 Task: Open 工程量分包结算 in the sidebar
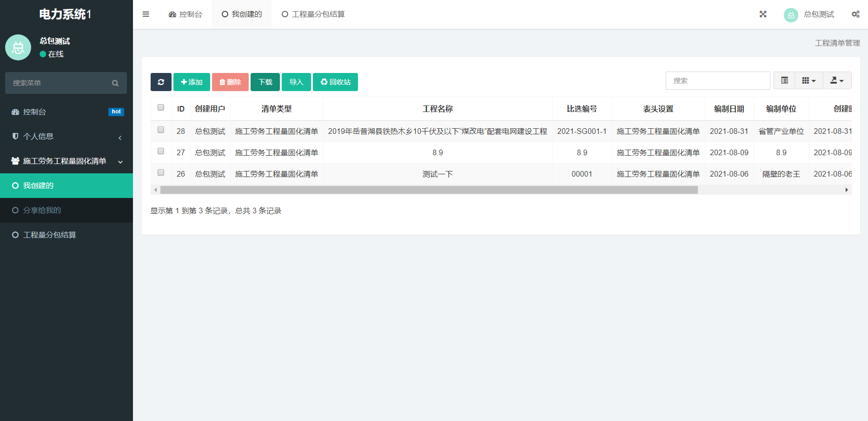pos(66,235)
